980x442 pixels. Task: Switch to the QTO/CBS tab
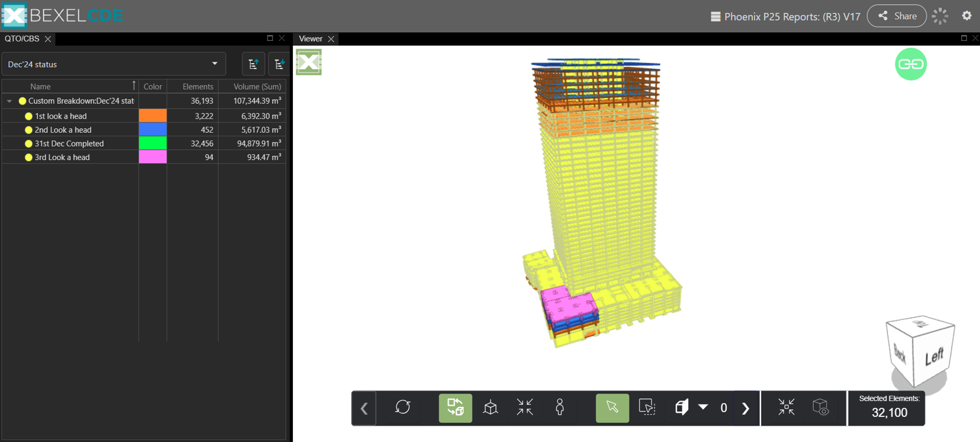22,39
